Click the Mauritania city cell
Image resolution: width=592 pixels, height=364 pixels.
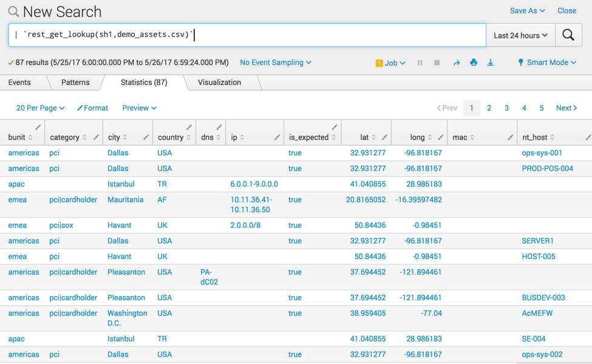click(125, 200)
